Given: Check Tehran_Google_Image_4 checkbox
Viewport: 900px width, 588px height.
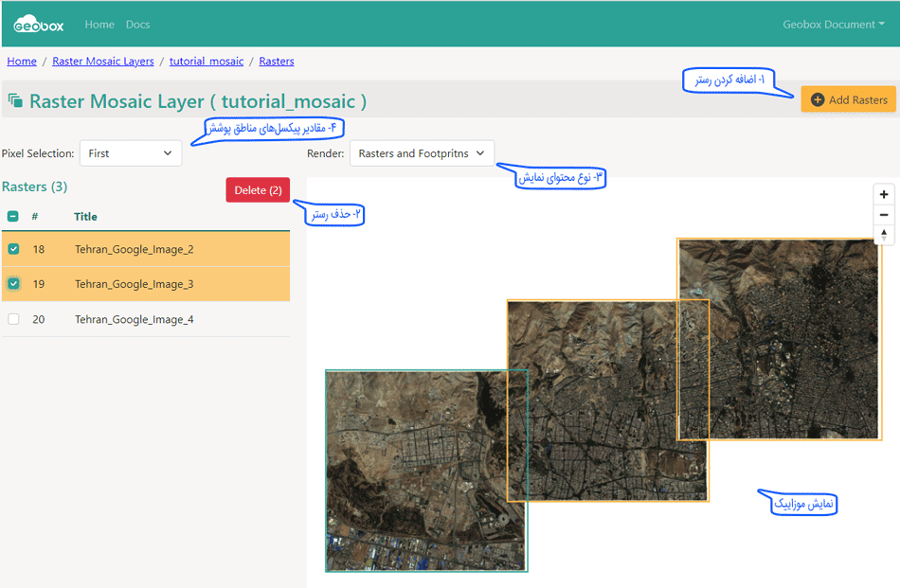Looking at the screenshot, I should tap(13, 319).
